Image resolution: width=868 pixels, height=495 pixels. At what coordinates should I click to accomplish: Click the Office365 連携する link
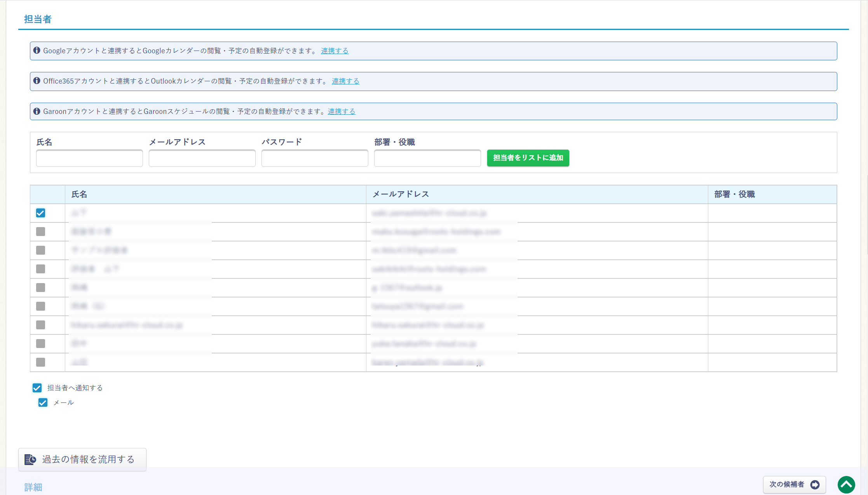pyautogui.click(x=345, y=81)
